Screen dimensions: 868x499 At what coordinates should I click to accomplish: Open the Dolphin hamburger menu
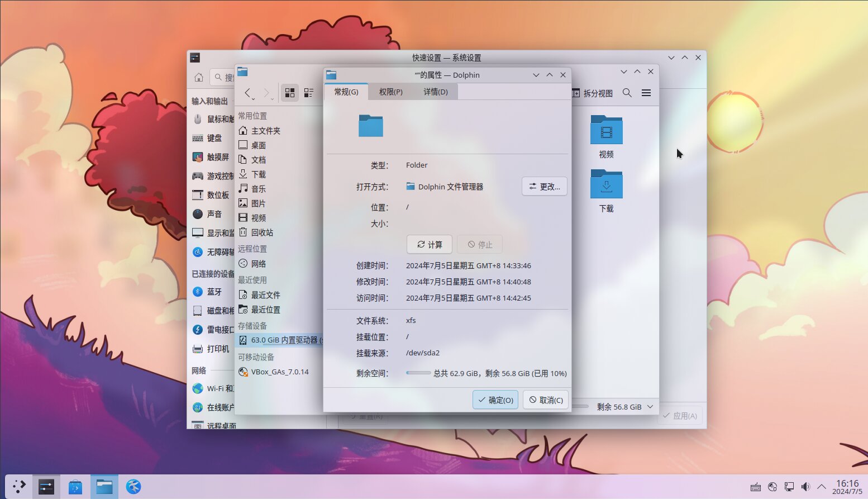coord(646,93)
